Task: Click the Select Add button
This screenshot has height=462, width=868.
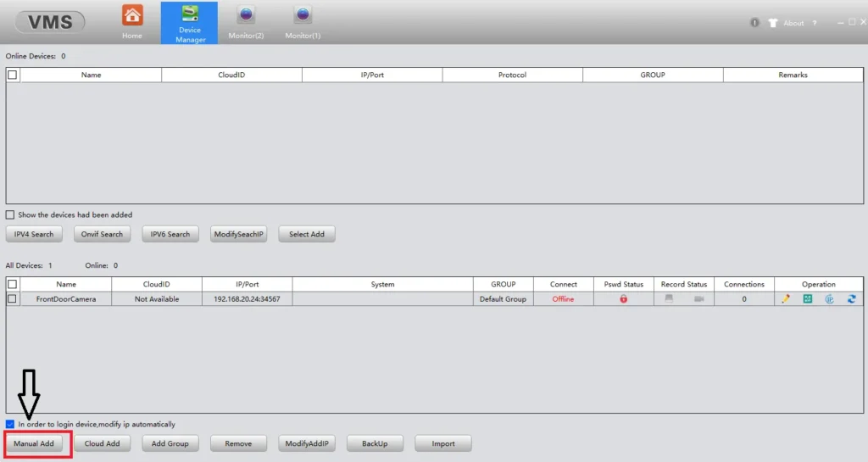Action: point(307,234)
